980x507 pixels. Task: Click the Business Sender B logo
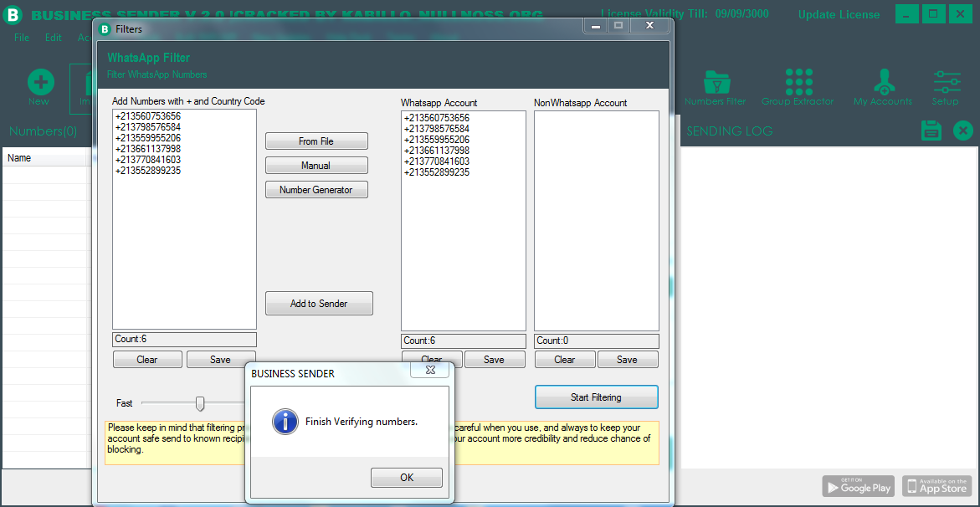pos(11,13)
